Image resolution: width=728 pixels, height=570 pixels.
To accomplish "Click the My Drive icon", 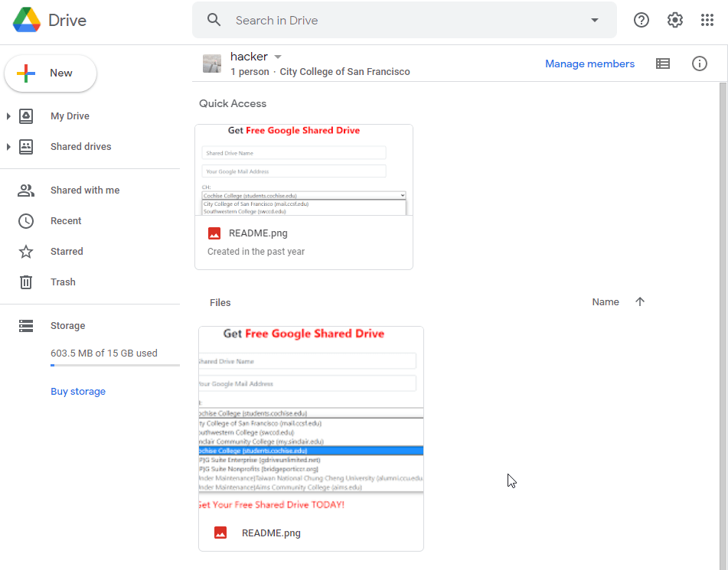I will click(26, 116).
